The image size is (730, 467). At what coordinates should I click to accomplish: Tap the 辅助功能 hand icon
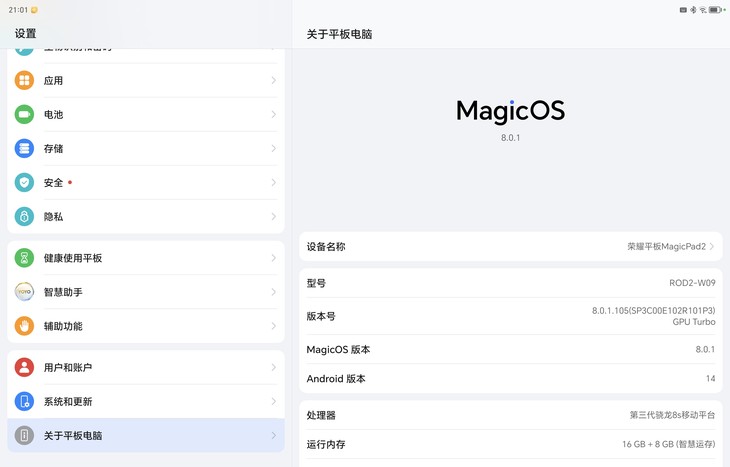(24, 326)
